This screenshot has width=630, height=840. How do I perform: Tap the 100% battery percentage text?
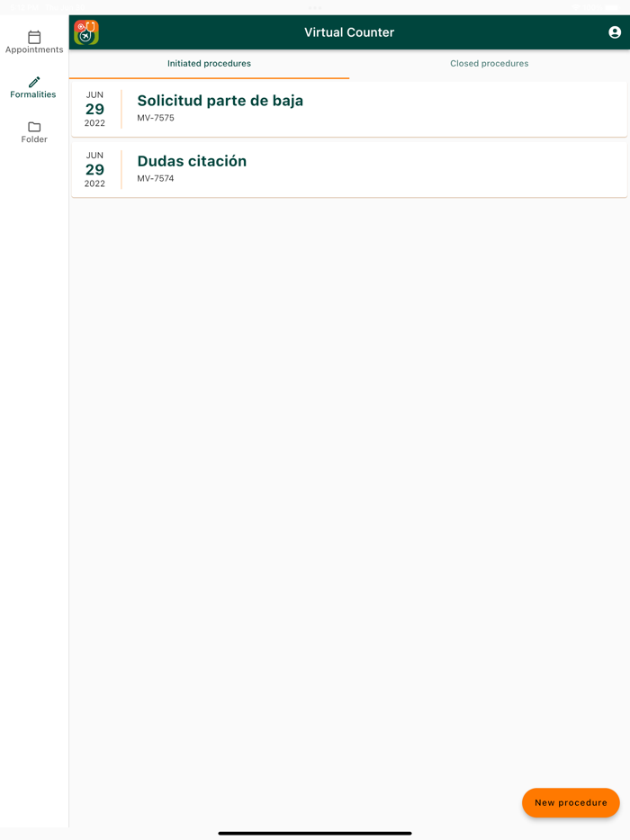pyautogui.click(x=592, y=6)
